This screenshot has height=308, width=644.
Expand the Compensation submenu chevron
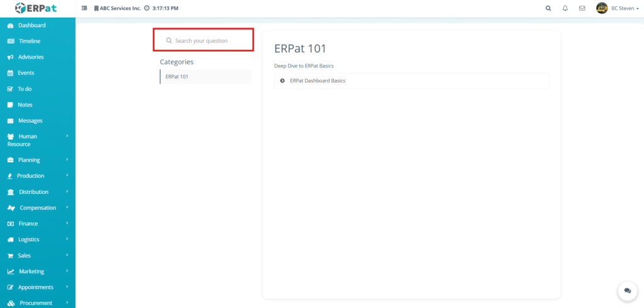tap(67, 207)
